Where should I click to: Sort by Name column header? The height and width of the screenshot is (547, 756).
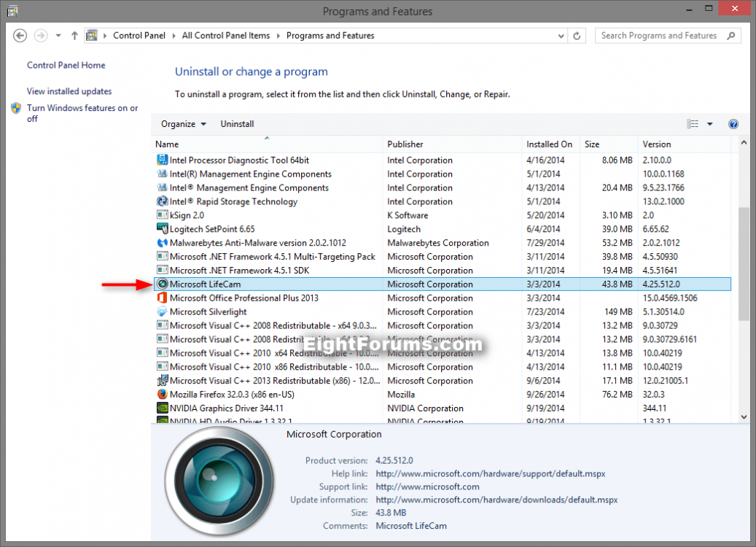tap(268, 144)
